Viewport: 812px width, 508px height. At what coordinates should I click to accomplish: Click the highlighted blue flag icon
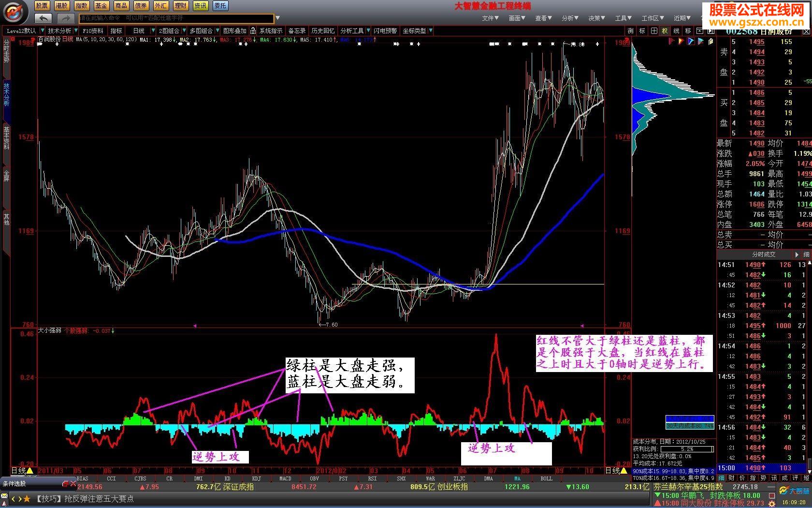click(x=691, y=42)
